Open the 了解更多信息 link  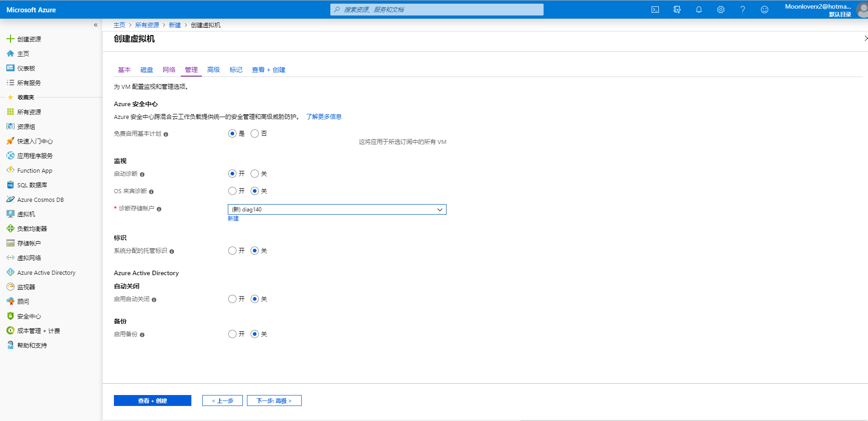[x=324, y=117]
